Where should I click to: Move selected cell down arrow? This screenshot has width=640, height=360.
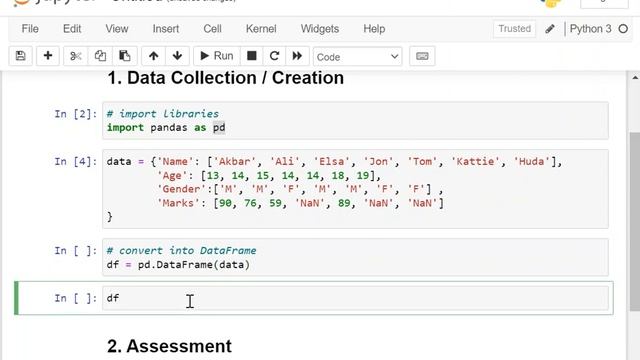pyautogui.click(x=177, y=56)
